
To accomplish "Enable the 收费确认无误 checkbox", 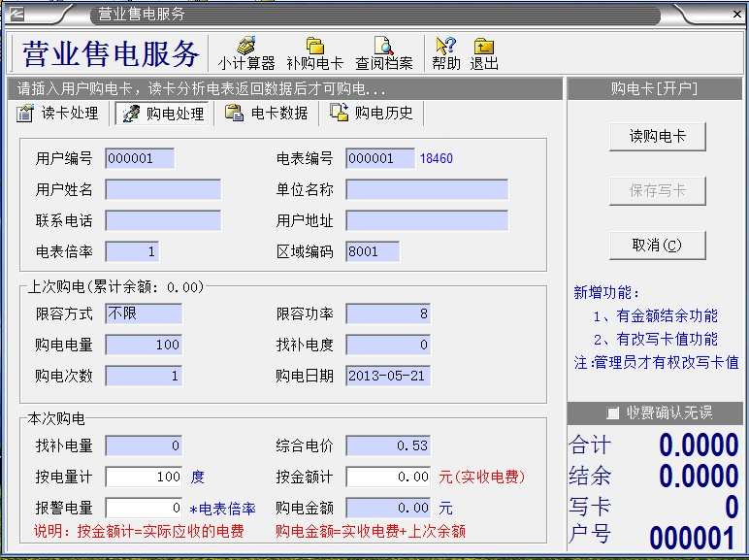I will point(612,413).
